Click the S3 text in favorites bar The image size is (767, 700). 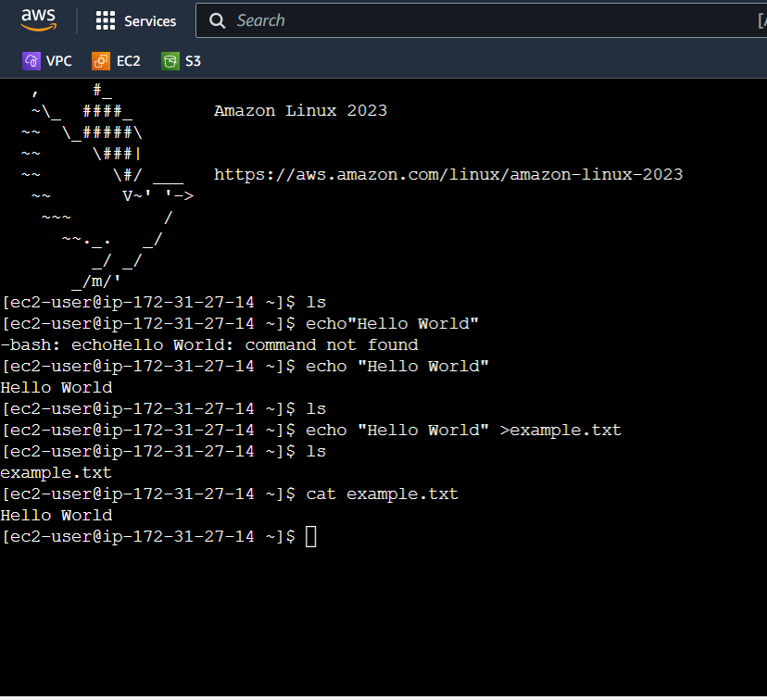[x=193, y=60]
